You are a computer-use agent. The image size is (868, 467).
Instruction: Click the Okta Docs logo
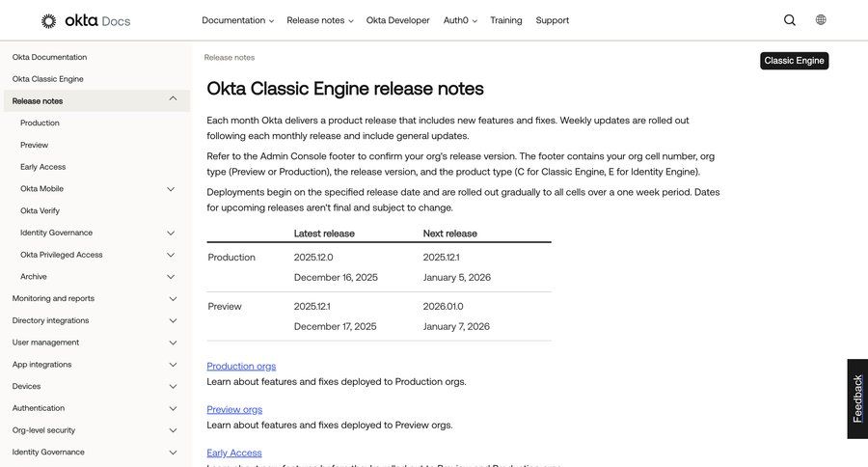[x=85, y=20]
